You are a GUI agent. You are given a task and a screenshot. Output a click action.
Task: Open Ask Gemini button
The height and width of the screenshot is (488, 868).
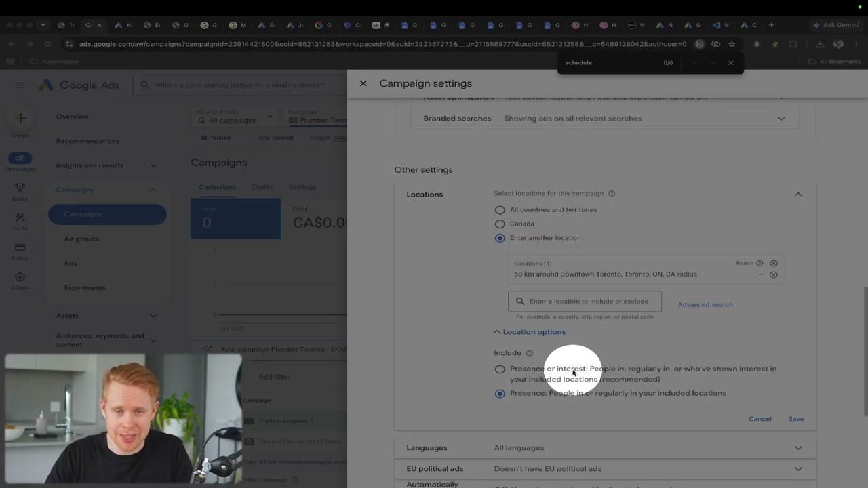tap(835, 25)
